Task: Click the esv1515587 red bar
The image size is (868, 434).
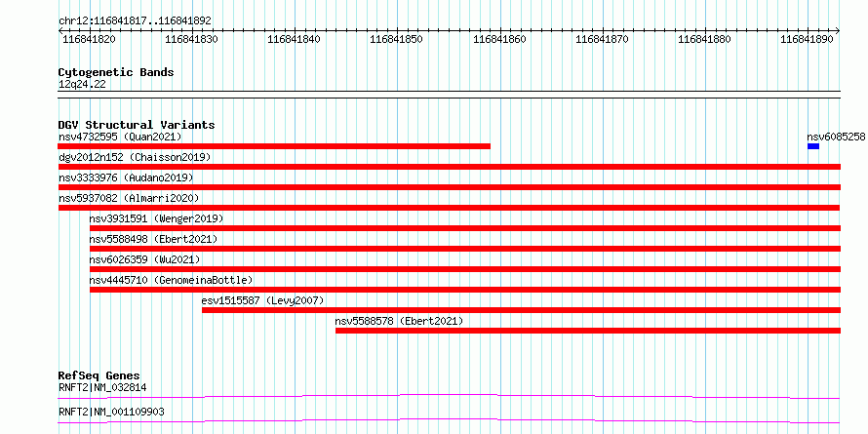Action: pos(522,310)
